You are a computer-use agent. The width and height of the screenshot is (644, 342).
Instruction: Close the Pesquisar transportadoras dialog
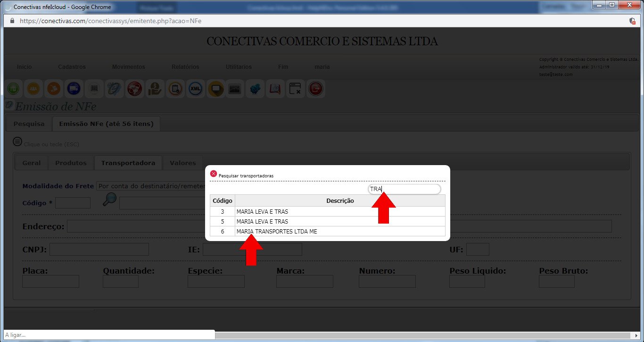click(214, 174)
